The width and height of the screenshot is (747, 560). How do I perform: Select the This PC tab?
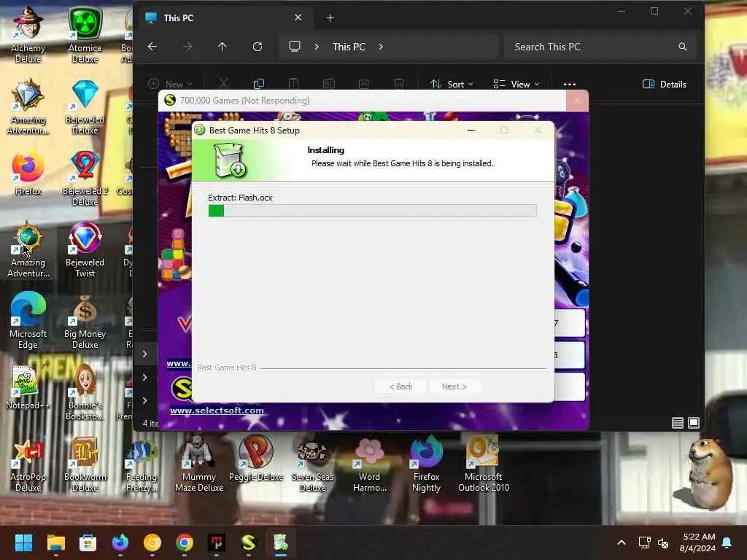coord(224,18)
